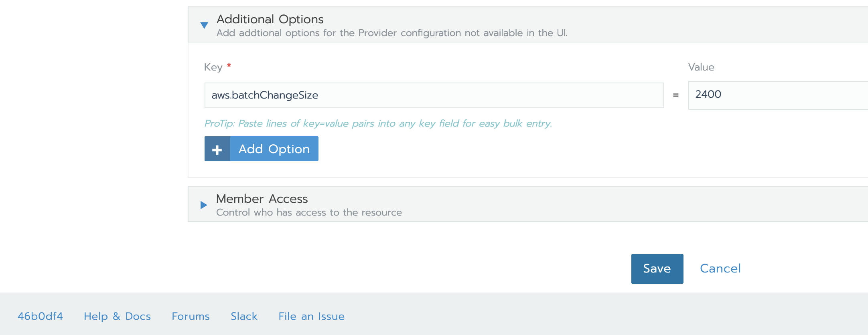Image resolution: width=868 pixels, height=335 pixels.
Task: Save the provider configuration
Action: (657, 268)
